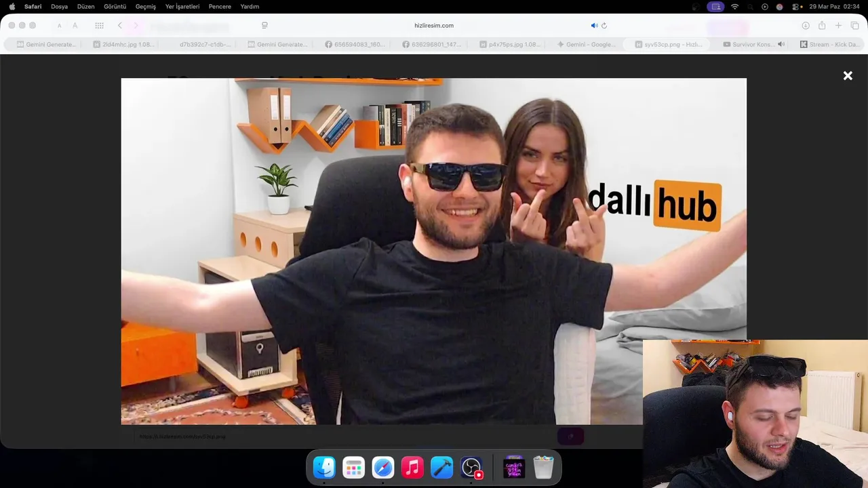Open the downloads stack in Dock

click(514, 468)
